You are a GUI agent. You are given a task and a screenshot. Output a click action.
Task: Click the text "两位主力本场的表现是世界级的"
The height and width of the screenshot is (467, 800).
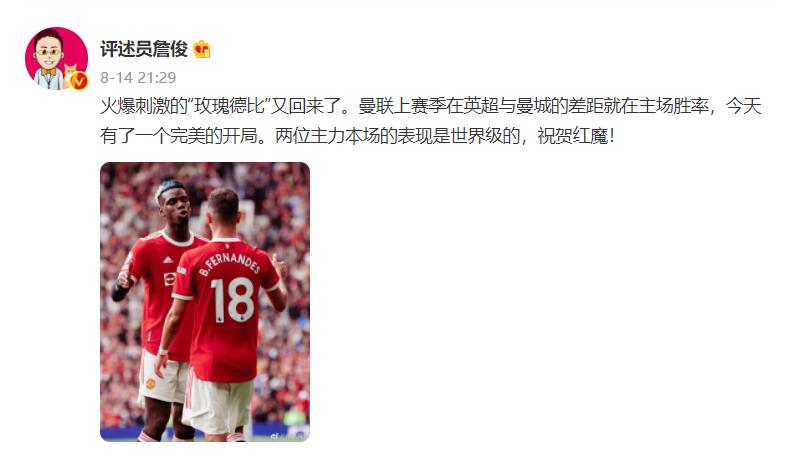click(397, 136)
